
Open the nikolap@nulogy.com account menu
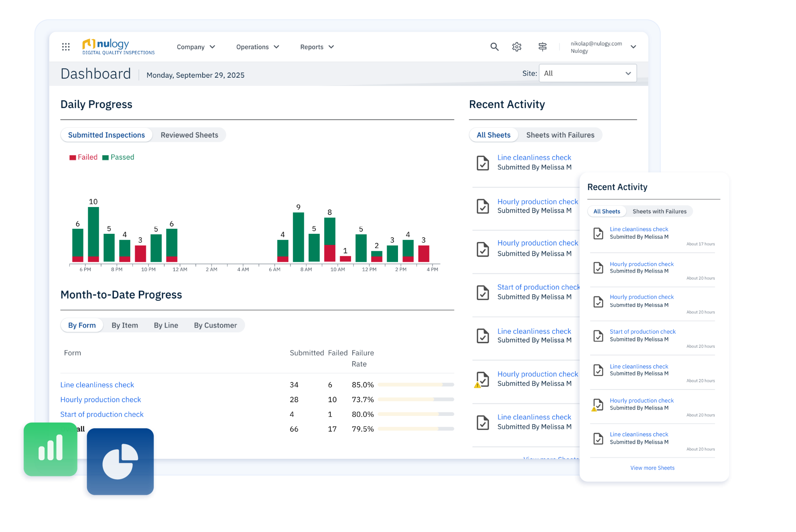pos(596,47)
